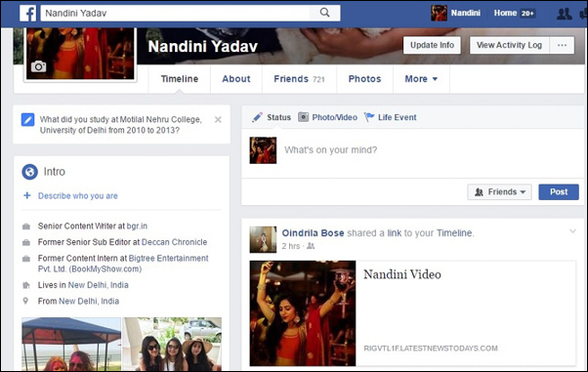Open the Nandini Video post thumbnail
The width and height of the screenshot is (588, 372).
click(303, 313)
